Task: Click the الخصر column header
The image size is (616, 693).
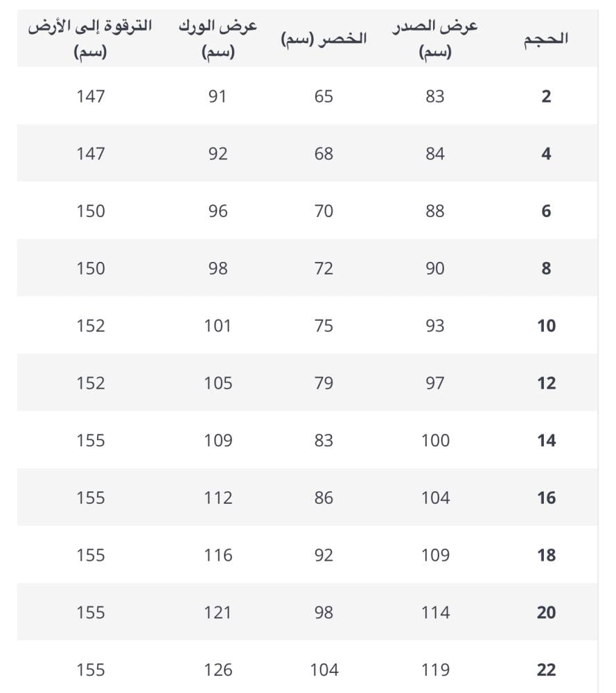Action: pos(324,39)
